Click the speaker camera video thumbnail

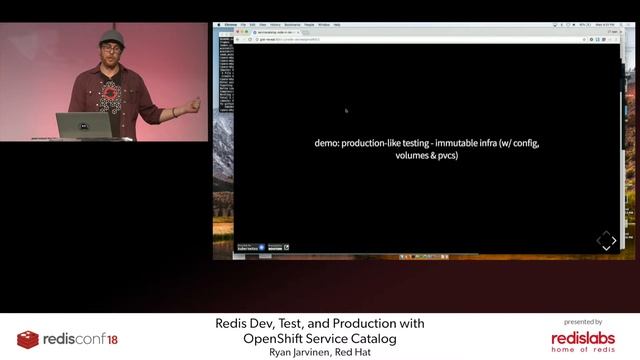[x=104, y=82]
